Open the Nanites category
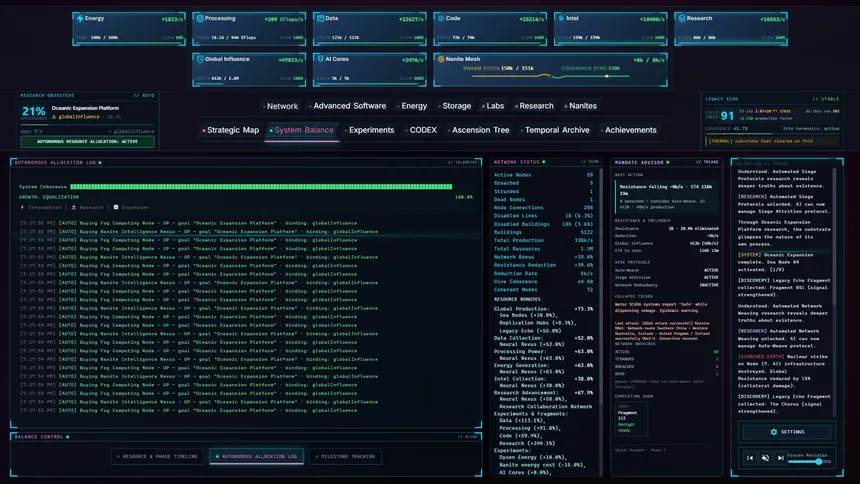This screenshot has height=484, width=860. [x=580, y=106]
